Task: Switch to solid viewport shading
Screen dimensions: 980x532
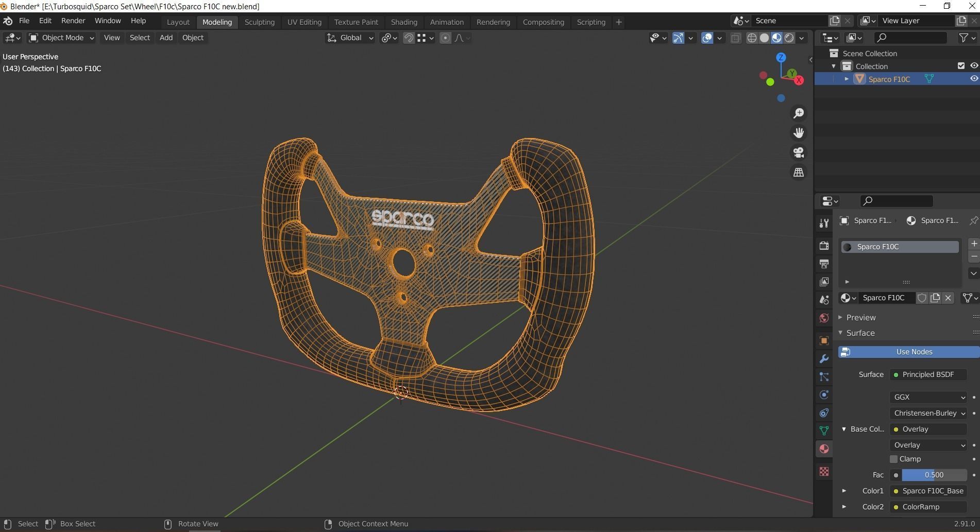Action: pyautogui.click(x=764, y=38)
